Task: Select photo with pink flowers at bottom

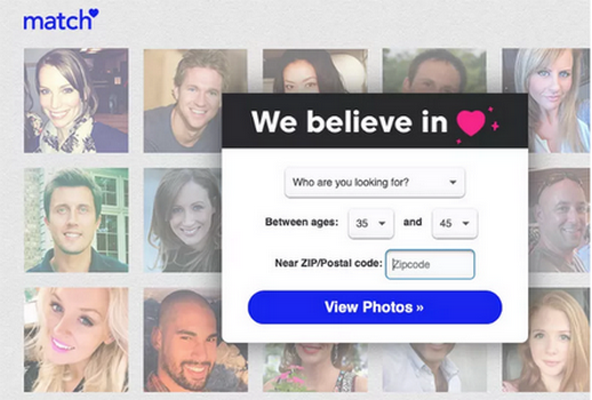Action: 315,367
